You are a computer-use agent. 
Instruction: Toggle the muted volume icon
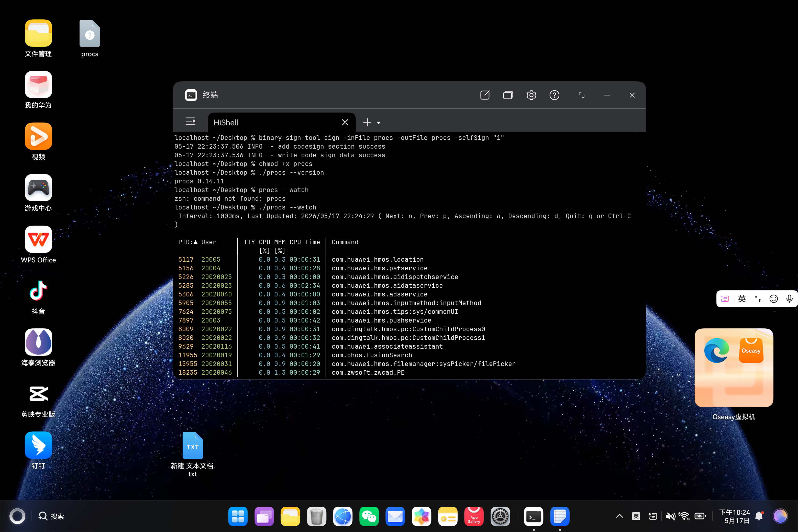670,516
